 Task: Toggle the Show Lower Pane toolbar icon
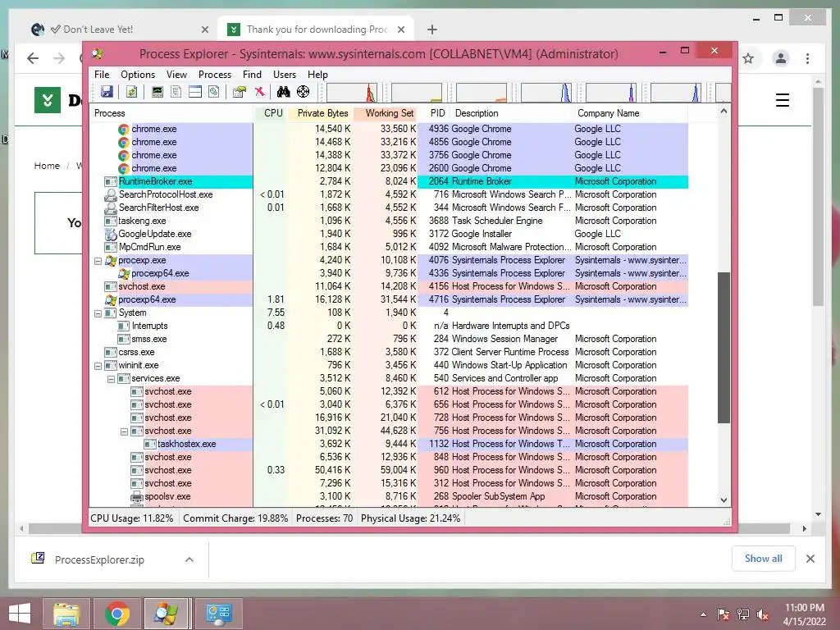click(x=195, y=92)
